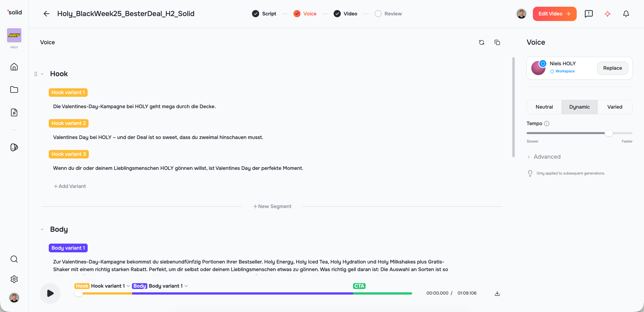The width and height of the screenshot is (644, 312).
Task: Go to the Review step
Action: click(x=388, y=14)
